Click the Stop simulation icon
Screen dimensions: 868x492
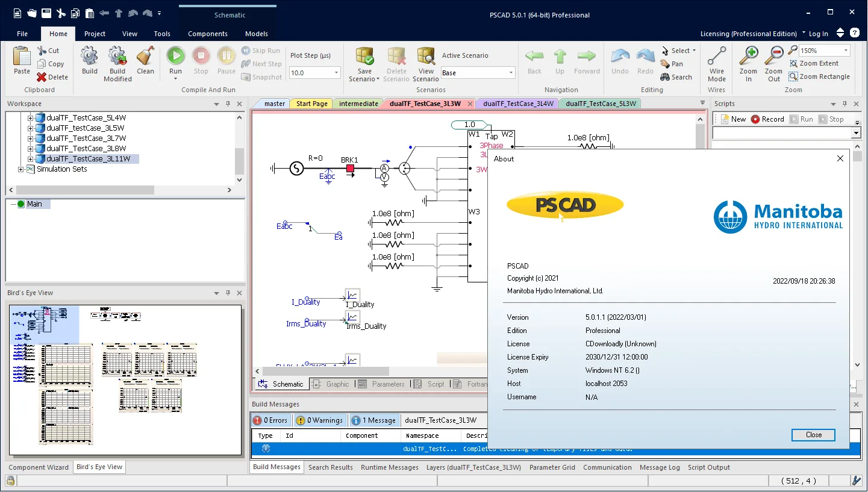pyautogui.click(x=201, y=56)
